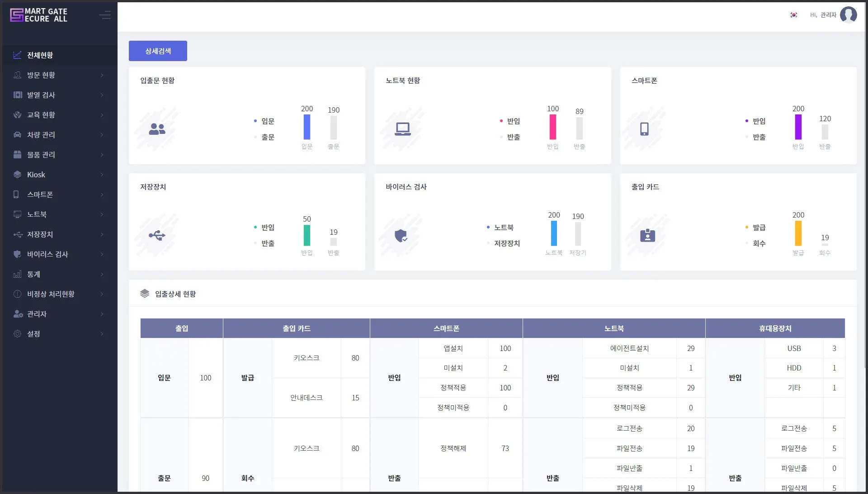Click the 상세검색 button
The image size is (868, 494).
pyautogui.click(x=158, y=51)
